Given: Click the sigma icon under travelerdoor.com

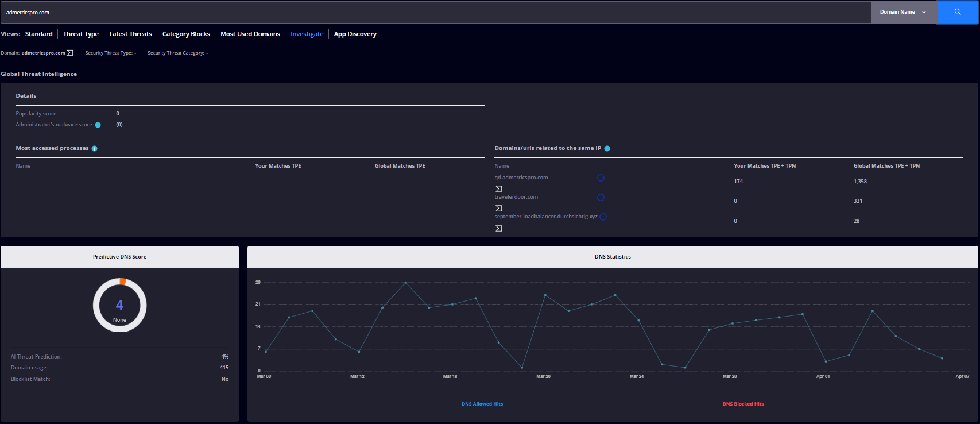Looking at the screenshot, I should tap(499, 208).
